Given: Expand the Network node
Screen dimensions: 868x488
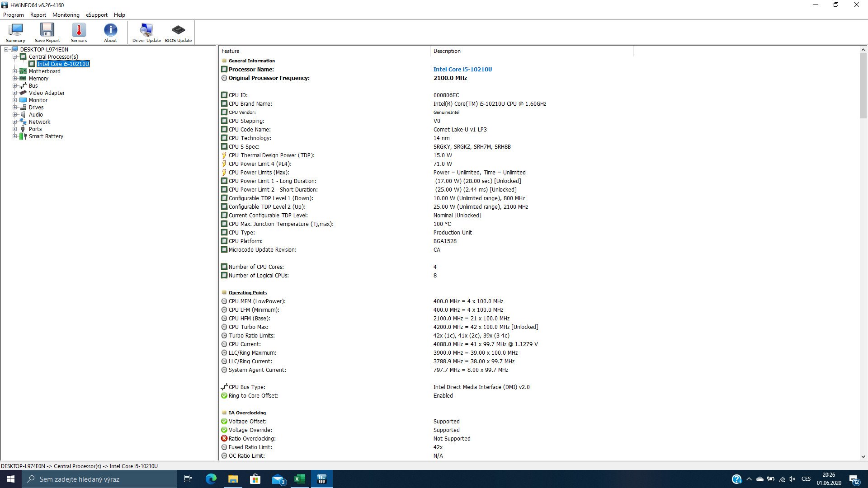Looking at the screenshot, I should [14, 122].
